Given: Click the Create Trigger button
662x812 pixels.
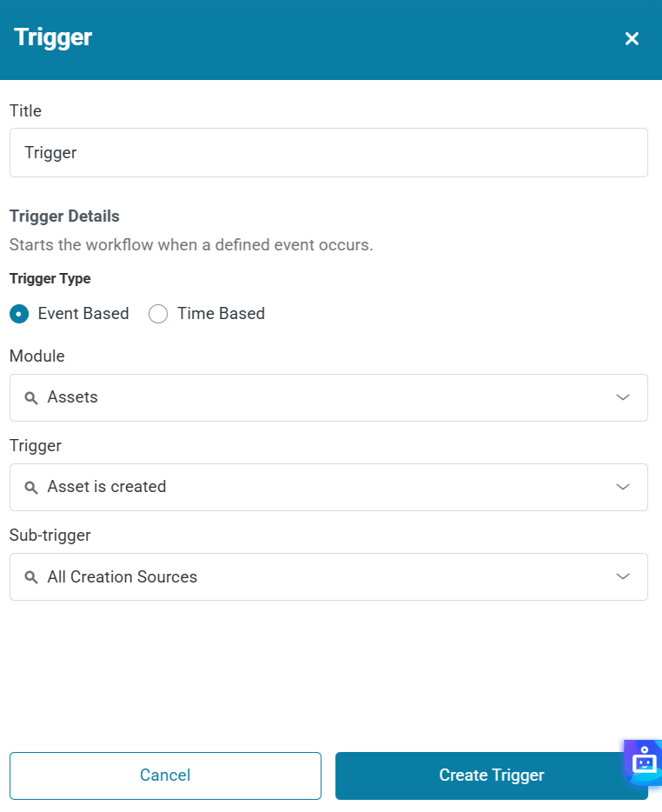Looking at the screenshot, I should pyautogui.click(x=491, y=775).
